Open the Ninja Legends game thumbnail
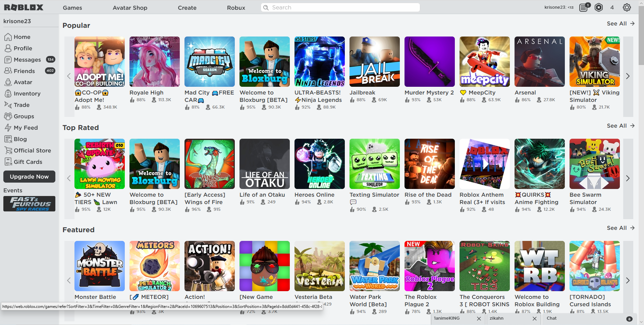The image size is (644, 325). [x=320, y=62]
